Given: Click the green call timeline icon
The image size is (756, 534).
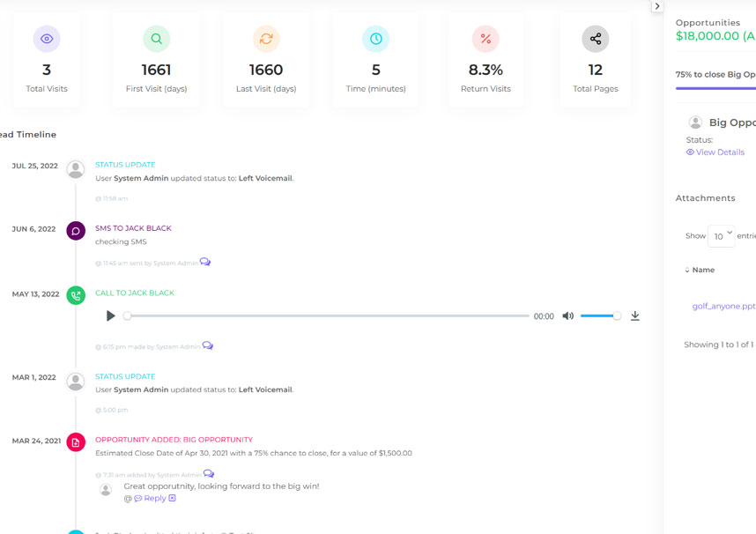Looking at the screenshot, I should point(76,295).
